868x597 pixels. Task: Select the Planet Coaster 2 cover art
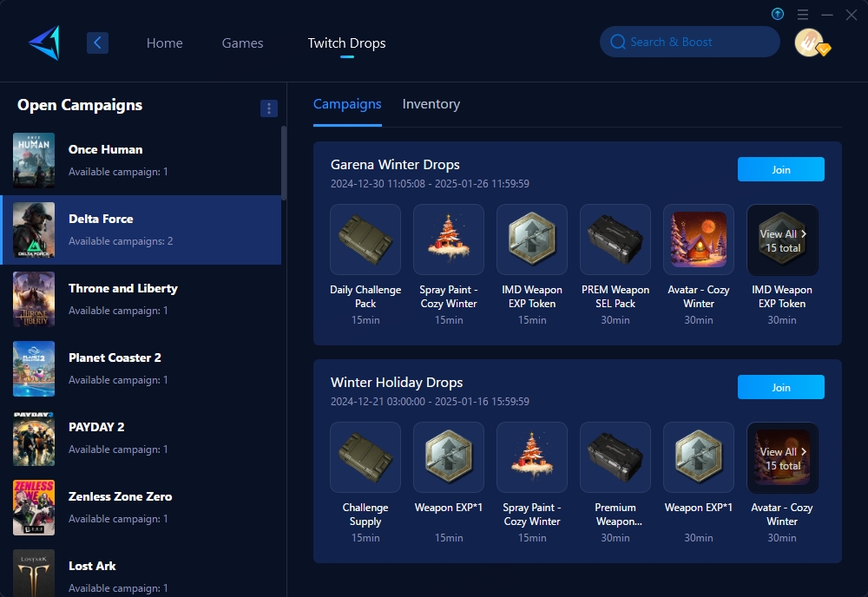pos(34,369)
